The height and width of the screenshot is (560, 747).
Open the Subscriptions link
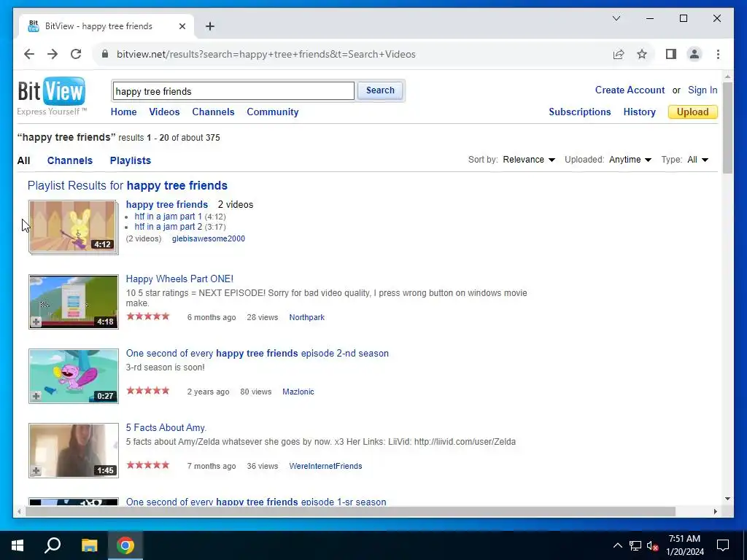coord(580,112)
